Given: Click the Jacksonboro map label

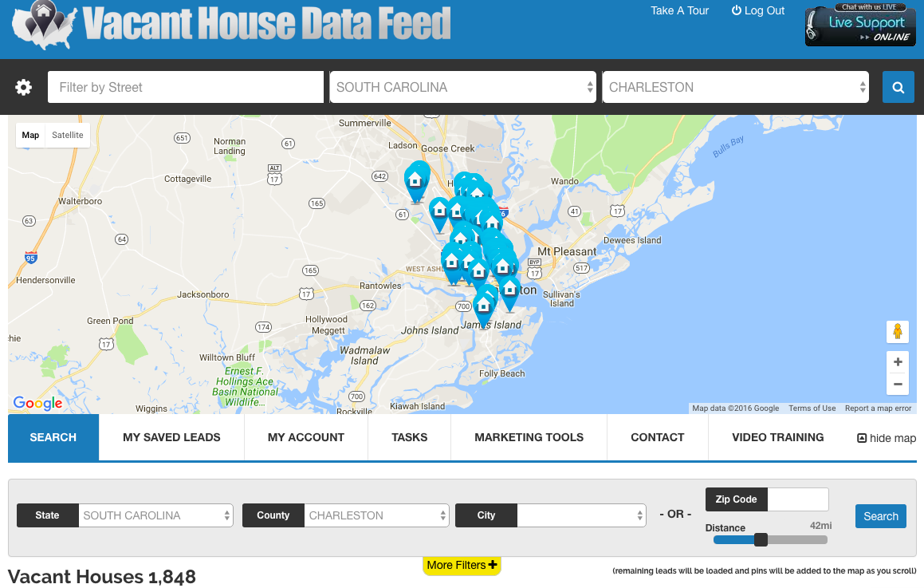Looking at the screenshot, I should [203, 294].
